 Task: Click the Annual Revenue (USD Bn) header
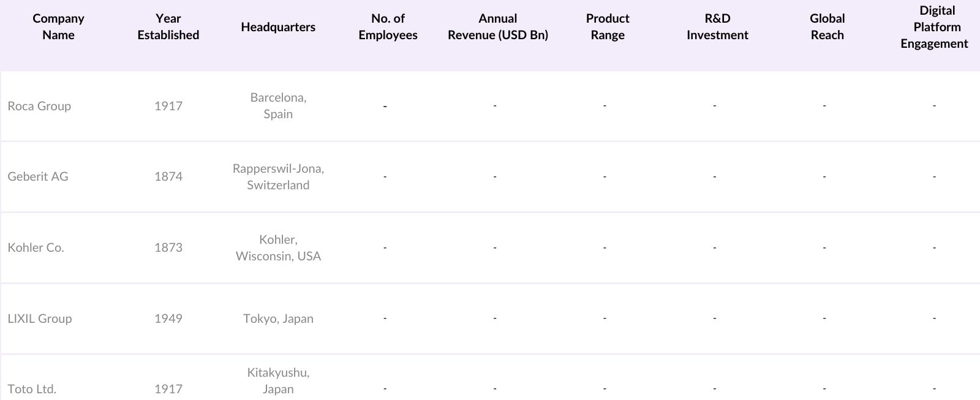[497, 27]
